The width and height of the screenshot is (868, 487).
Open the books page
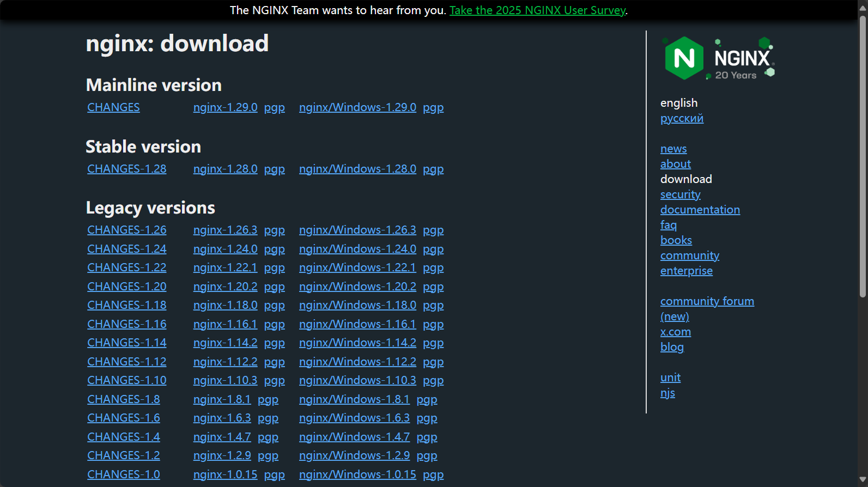676,240
